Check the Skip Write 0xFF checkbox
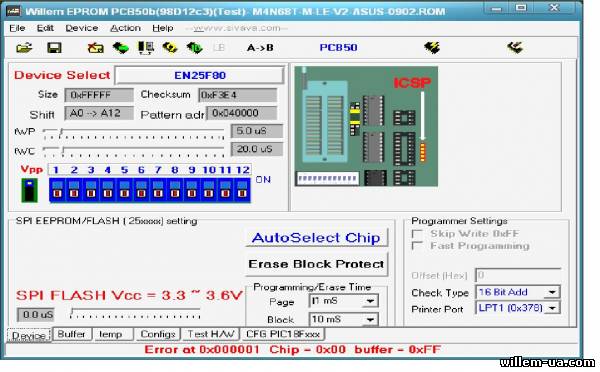600x372 pixels. pyautogui.click(x=417, y=234)
